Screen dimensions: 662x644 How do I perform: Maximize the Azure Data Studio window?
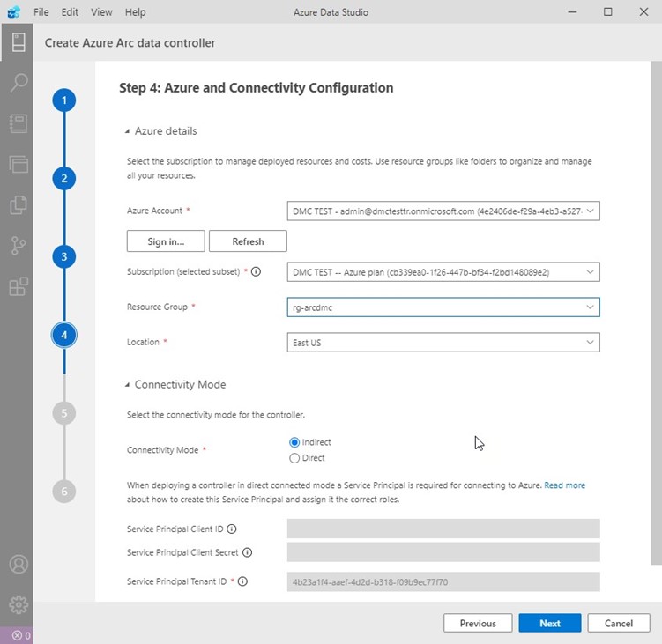tap(608, 12)
